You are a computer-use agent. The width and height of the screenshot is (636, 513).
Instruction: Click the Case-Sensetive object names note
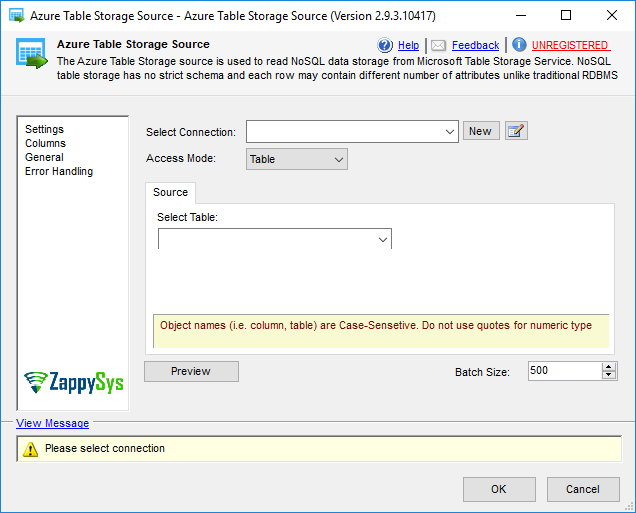[376, 325]
